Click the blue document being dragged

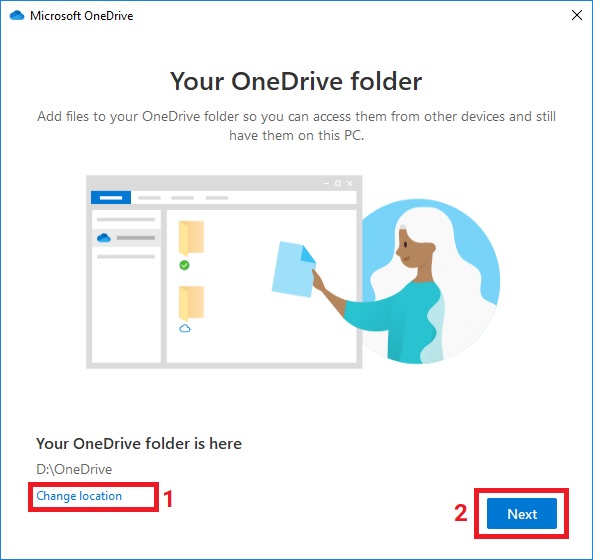pyautogui.click(x=294, y=270)
